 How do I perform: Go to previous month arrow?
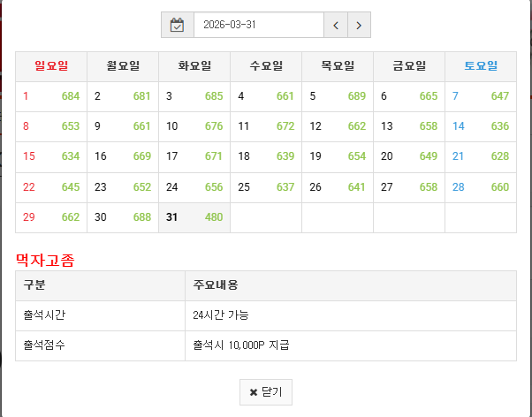pyautogui.click(x=336, y=25)
